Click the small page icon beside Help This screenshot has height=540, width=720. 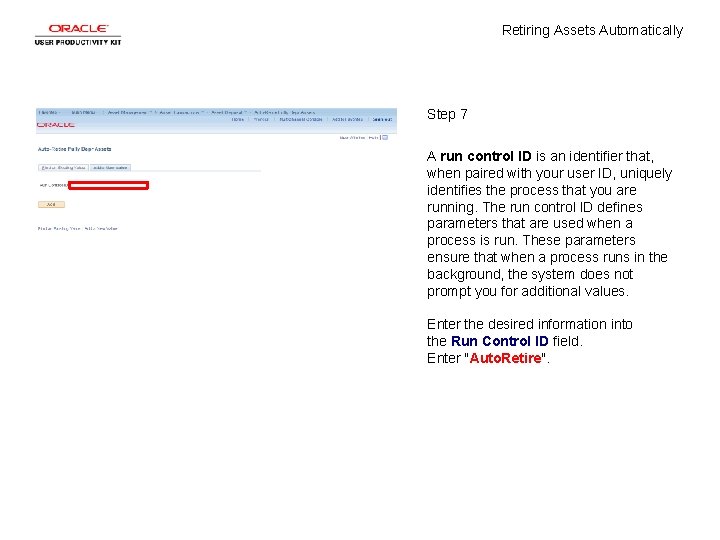(x=385, y=137)
